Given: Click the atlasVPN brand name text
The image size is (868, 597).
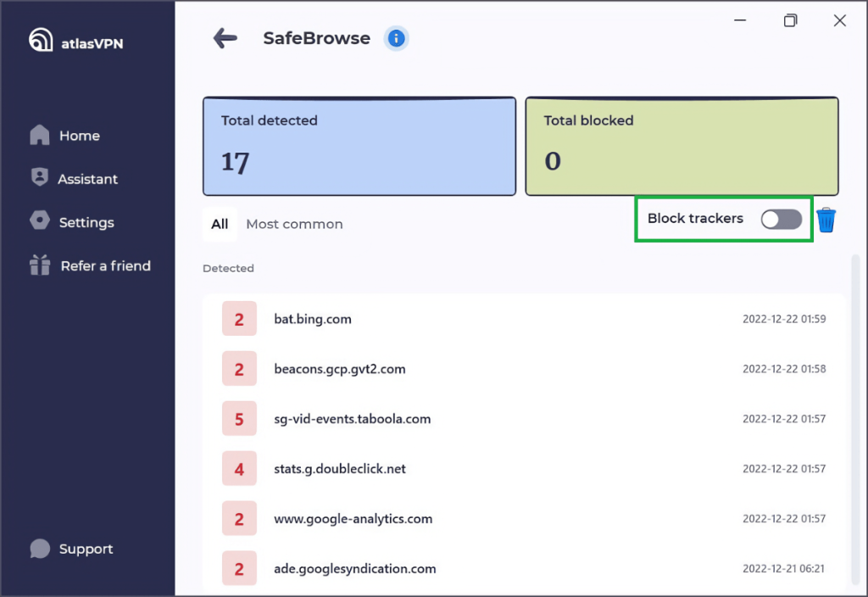Looking at the screenshot, I should pyautogui.click(x=92, y=44).
